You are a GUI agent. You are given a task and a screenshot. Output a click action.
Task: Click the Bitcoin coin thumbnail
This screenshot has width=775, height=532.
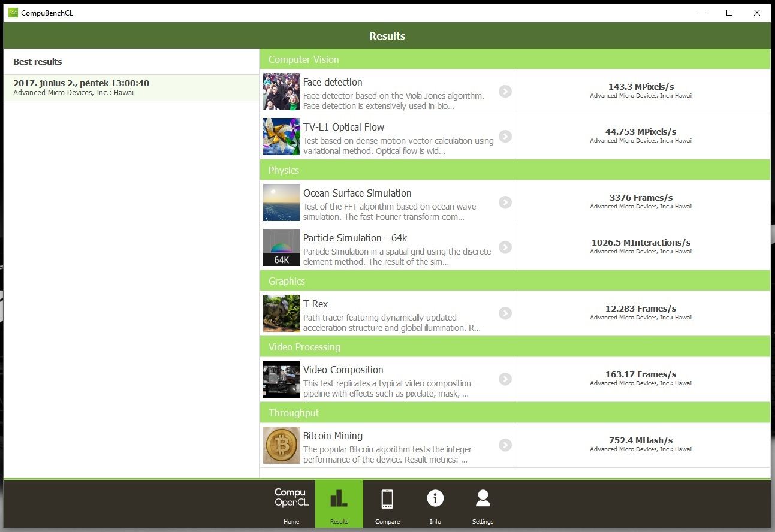click(x=282, y=445)
